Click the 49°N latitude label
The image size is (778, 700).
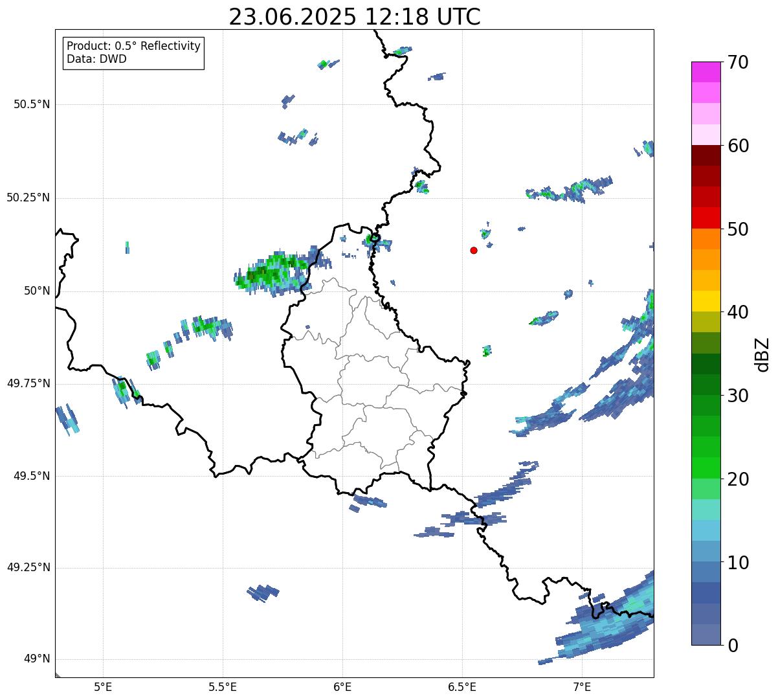click(x=37, y=659)
